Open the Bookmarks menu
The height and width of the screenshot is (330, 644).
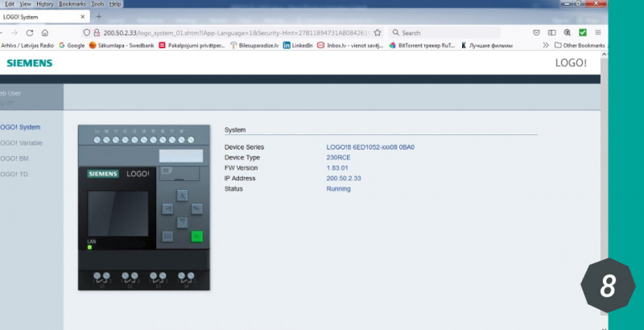72,4
